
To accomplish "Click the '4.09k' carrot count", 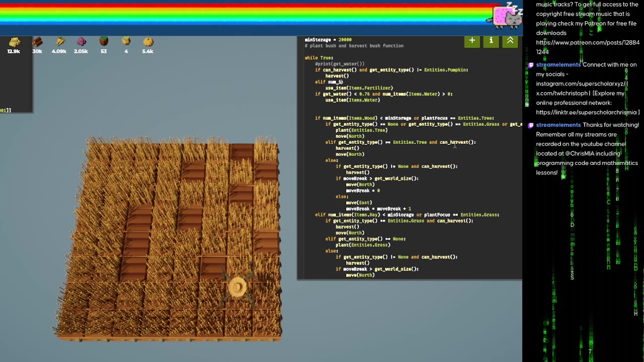I will click(59, 51).
